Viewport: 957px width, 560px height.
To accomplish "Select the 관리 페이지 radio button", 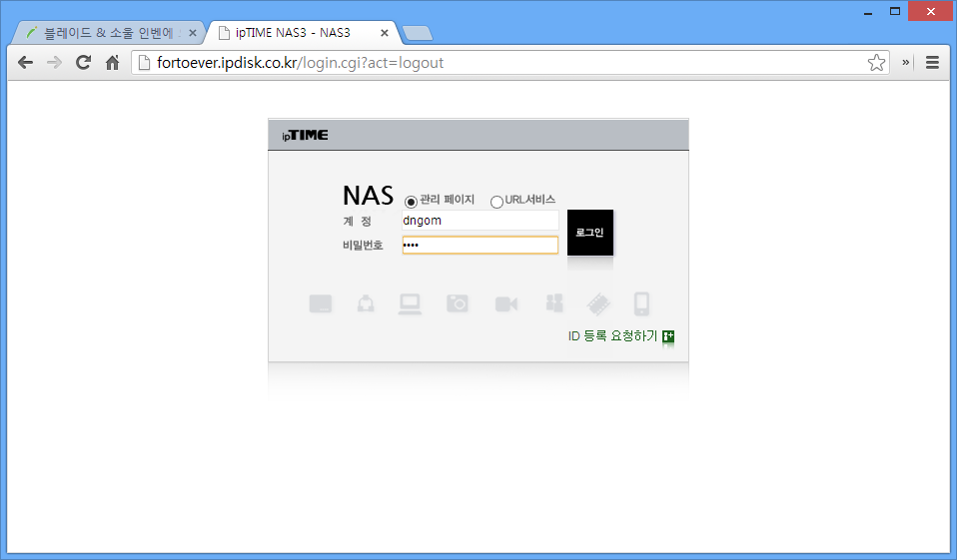I will pyautogui.click(x=411, y=202).
